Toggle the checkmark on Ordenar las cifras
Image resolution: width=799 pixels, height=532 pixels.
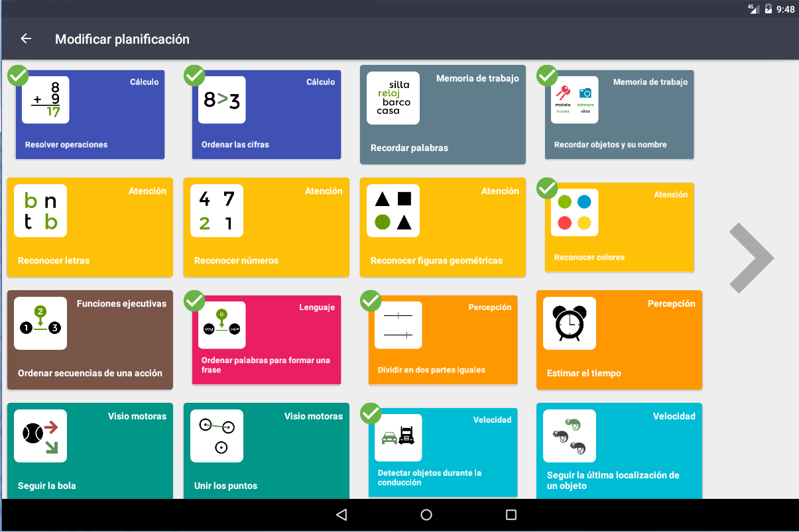[x=194, y=76]
